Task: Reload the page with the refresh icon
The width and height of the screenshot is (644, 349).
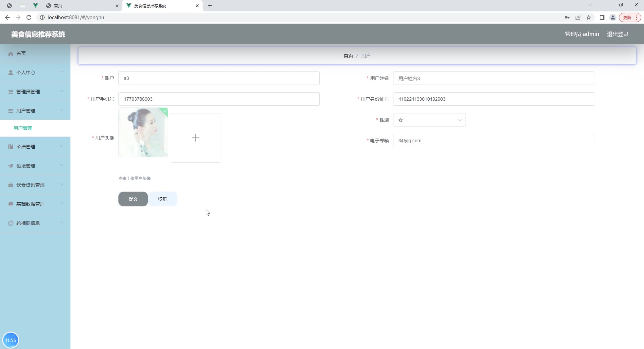Action: 29,17
